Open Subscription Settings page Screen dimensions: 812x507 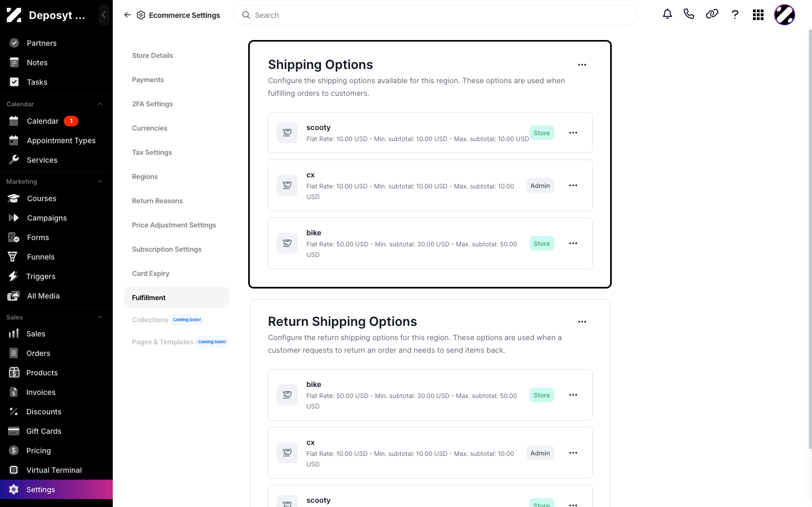[x=167, y=249]
